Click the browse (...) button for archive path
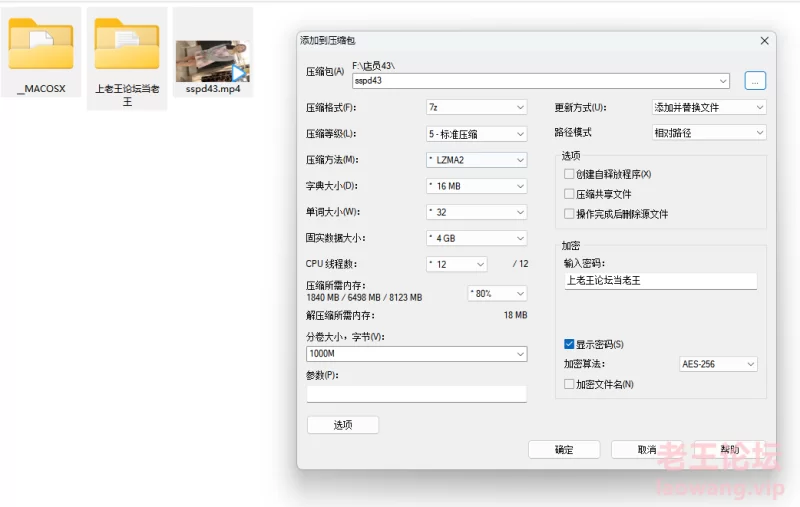The width and height of the screenshot is (800, 507). click(x=755, y=80)
